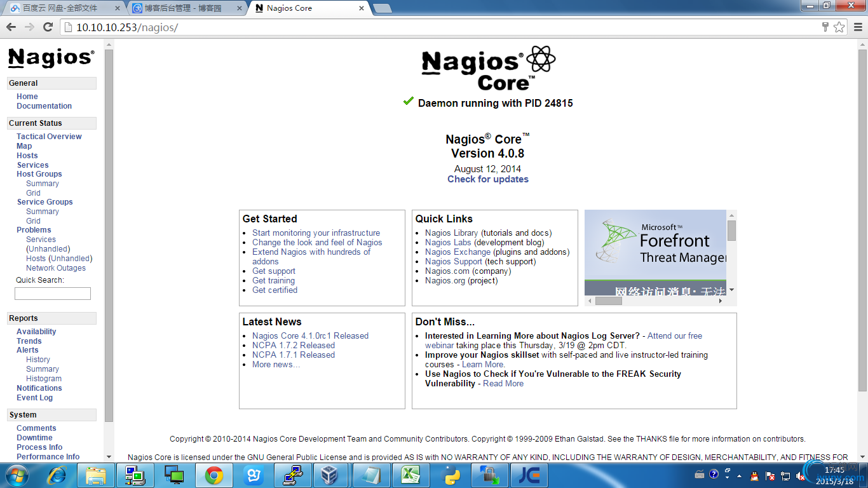The image size is (868, 488).
Task: Open Service Groups Grid
Action: coord(33,221)
